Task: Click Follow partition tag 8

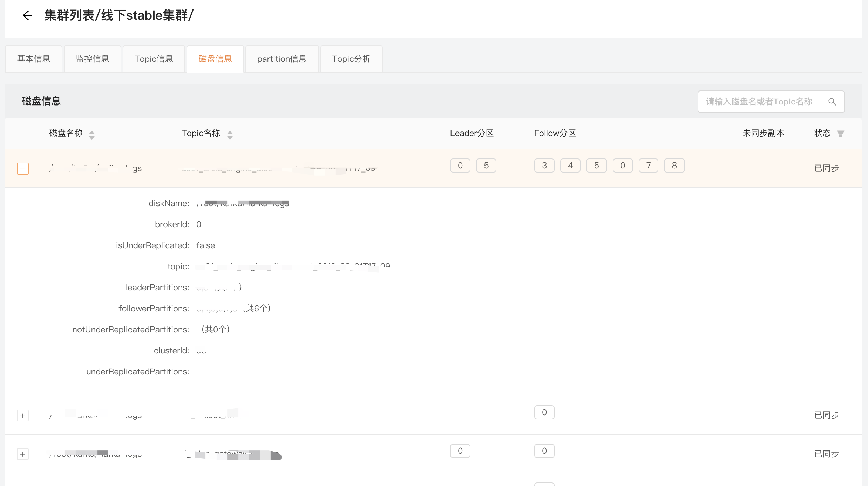Action: click(x=674, y=166)
